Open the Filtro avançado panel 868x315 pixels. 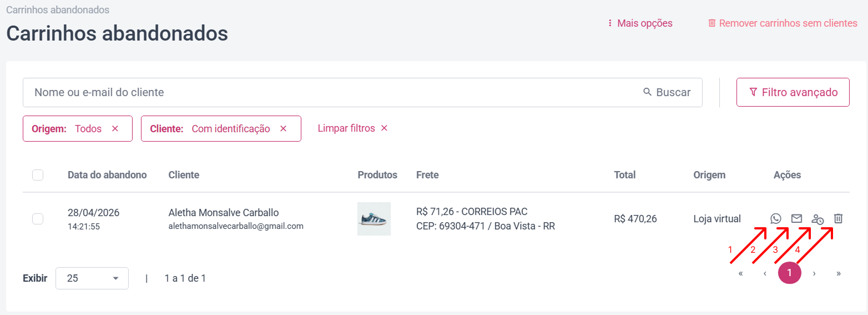click(x=793, y=92)
